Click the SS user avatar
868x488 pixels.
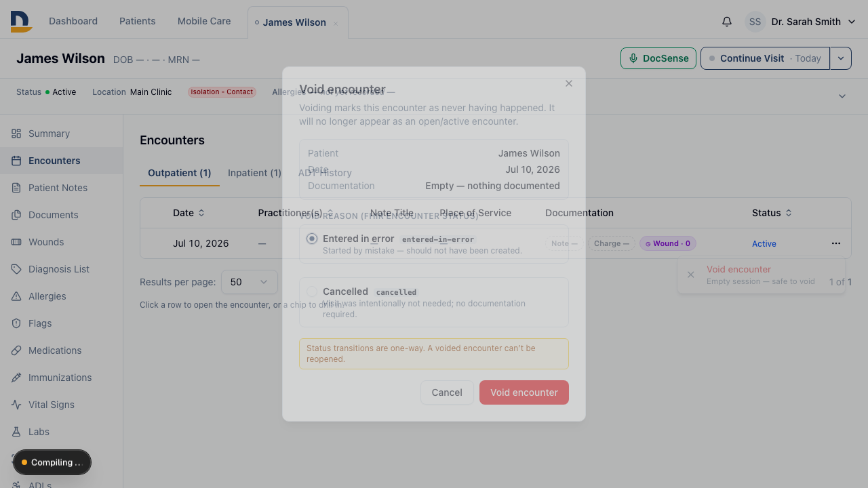click(755, 22)
